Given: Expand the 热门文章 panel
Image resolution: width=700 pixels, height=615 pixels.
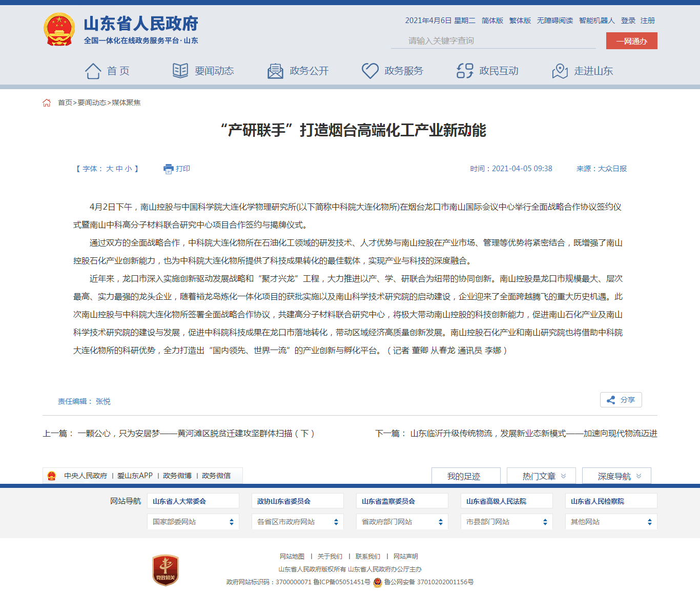Looking at the screenshot, I should [541, 476].
